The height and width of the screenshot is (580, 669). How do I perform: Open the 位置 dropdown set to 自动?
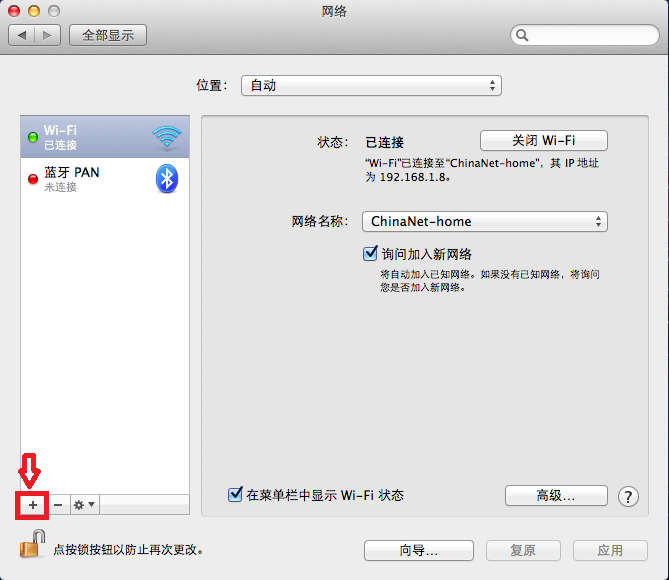tap(371, 86)
